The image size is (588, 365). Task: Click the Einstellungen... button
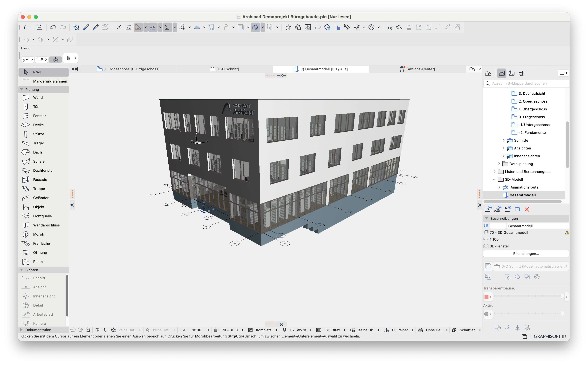click(x=526, y=253)
